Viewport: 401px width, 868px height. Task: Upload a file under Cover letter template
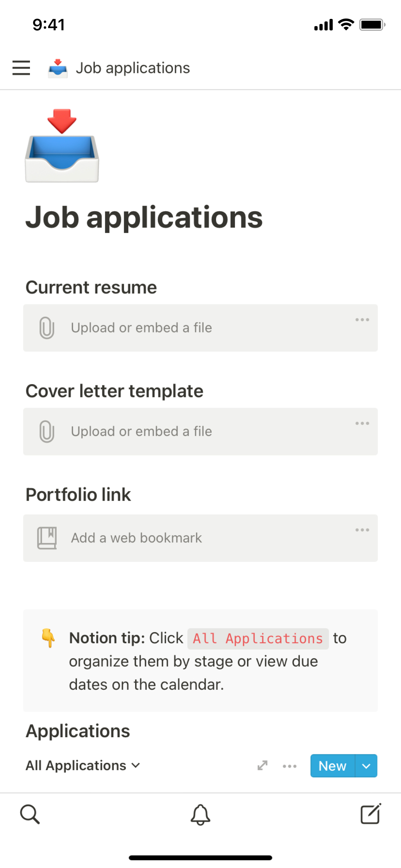point(141,432)
